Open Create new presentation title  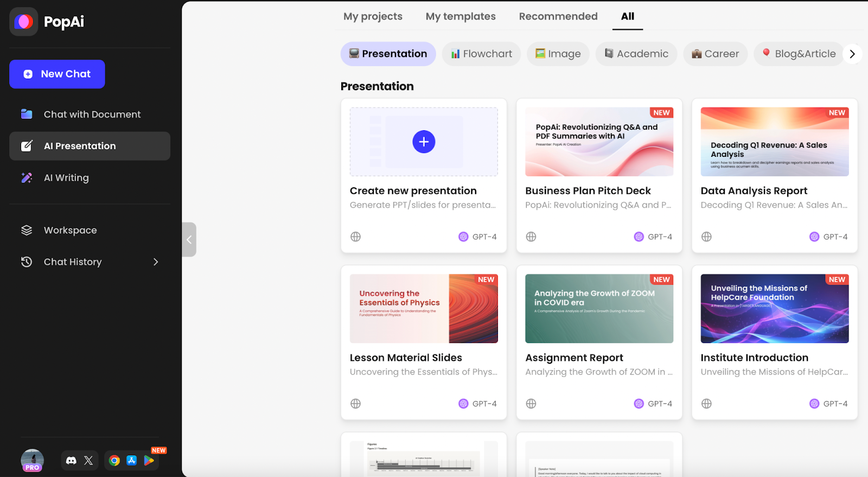(413, 190)
